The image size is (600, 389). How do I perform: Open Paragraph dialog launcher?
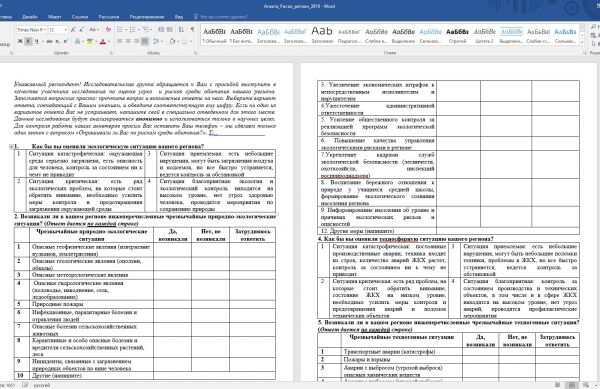point(195,53)
